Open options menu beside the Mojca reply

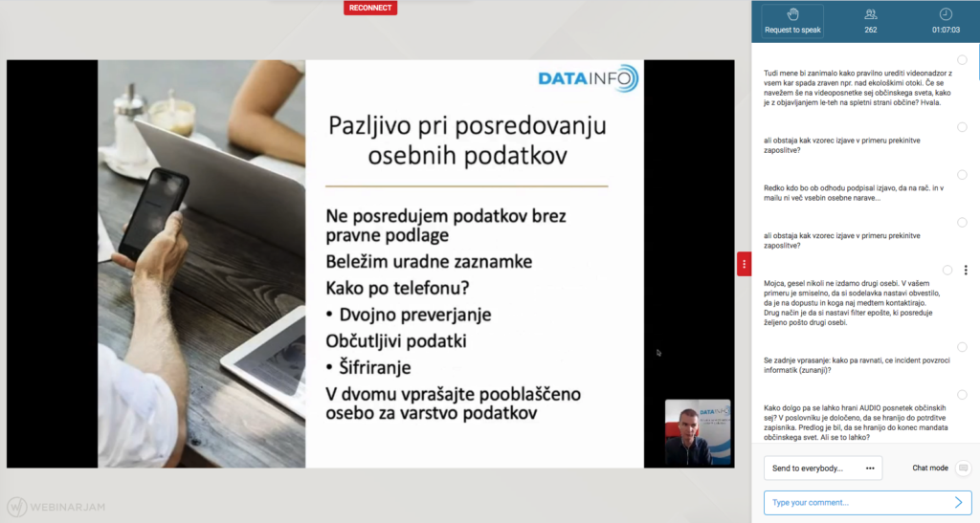click(965, 271)
